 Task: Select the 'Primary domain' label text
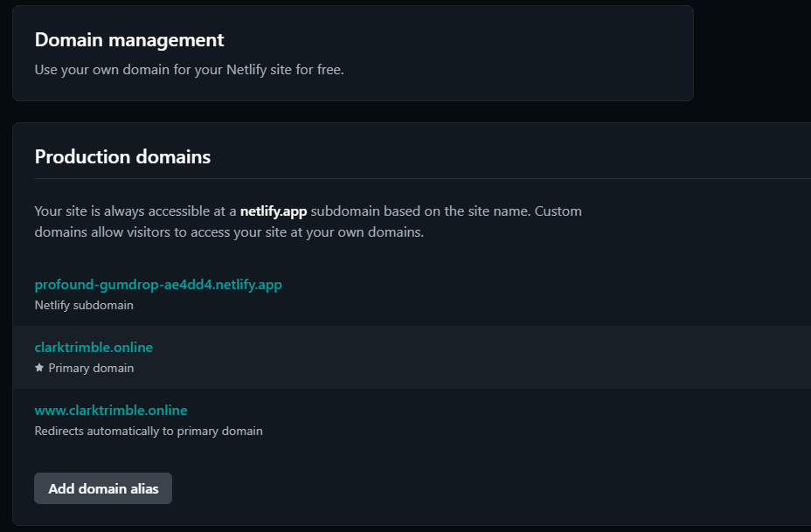91,368
